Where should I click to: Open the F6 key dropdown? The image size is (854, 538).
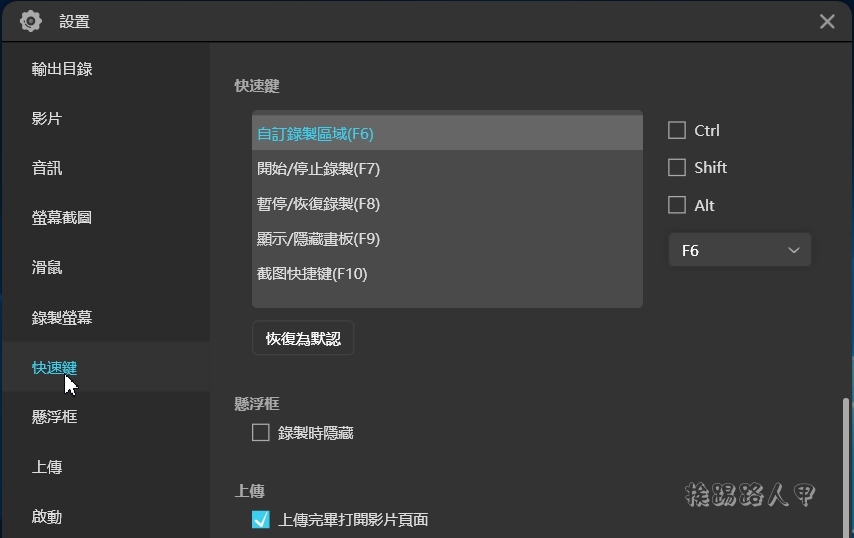click(740, 250)
